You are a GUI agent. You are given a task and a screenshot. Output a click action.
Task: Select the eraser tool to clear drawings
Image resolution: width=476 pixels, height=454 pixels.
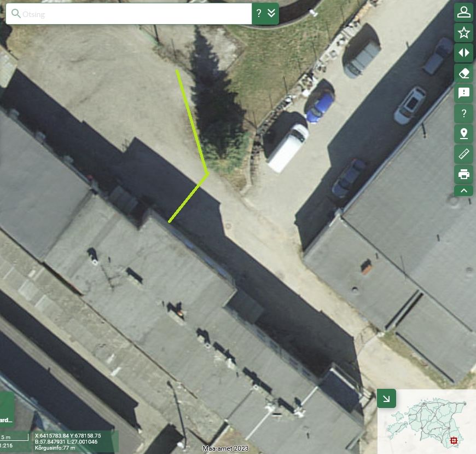click(463, 73)
